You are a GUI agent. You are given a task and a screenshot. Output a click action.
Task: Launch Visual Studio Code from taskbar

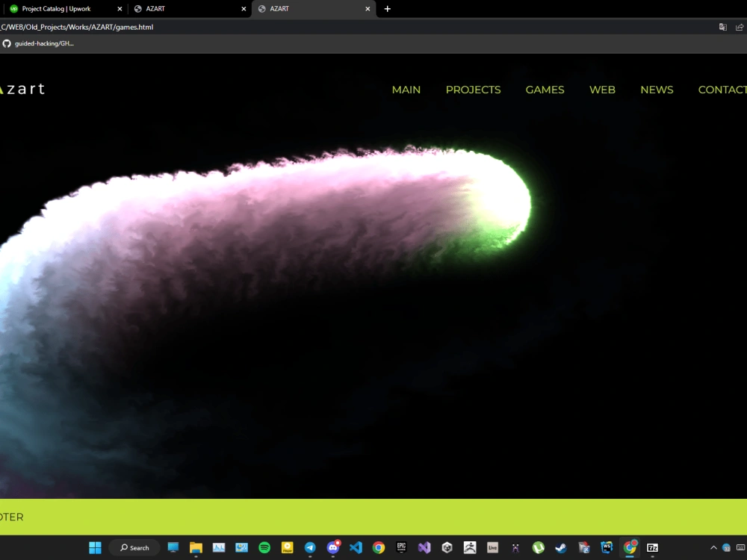pyautogui.click(x=356, y=547)
